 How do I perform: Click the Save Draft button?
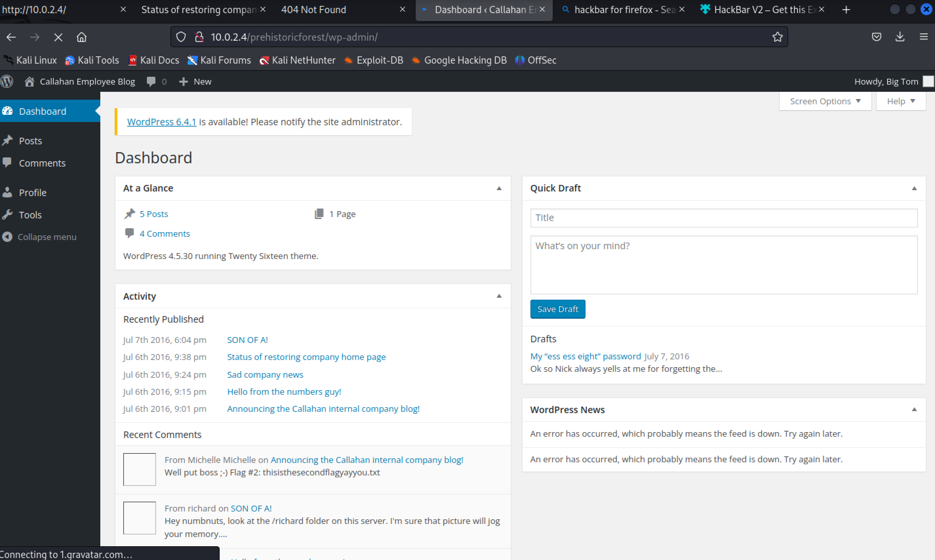[557, 309]
